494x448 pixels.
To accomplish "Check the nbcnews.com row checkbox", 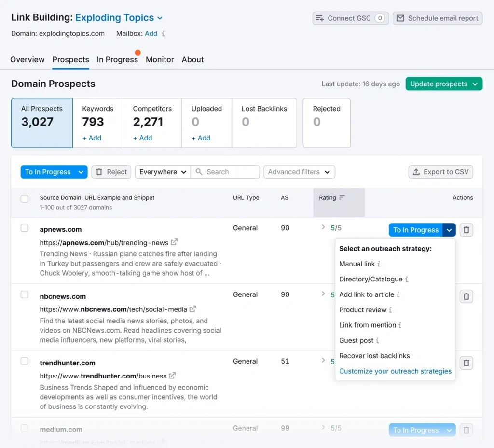I will click(25, 294).
